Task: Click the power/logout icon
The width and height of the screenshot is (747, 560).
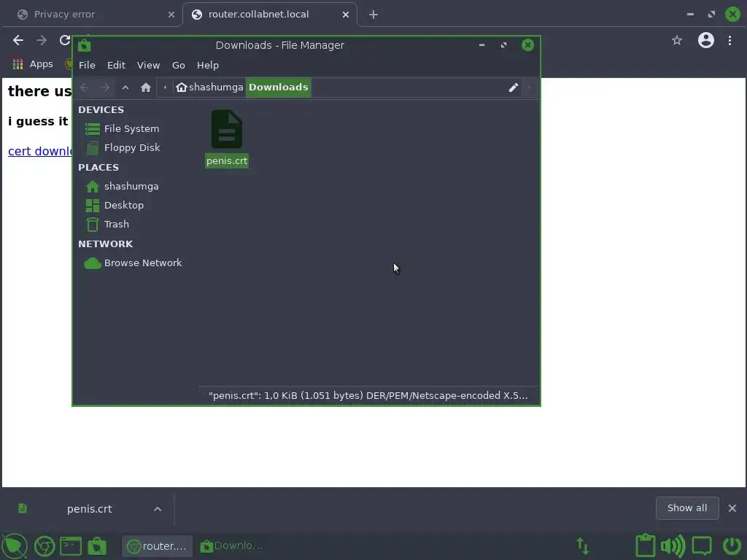Action: click(732, 546)
